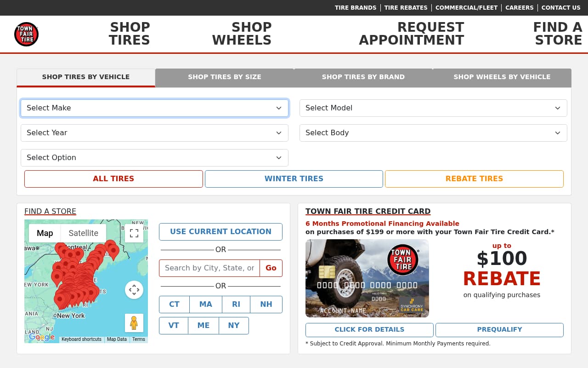Switch to the Shop Tires by Size tab
The image size is (588, 368).
[x=225, y=77]
